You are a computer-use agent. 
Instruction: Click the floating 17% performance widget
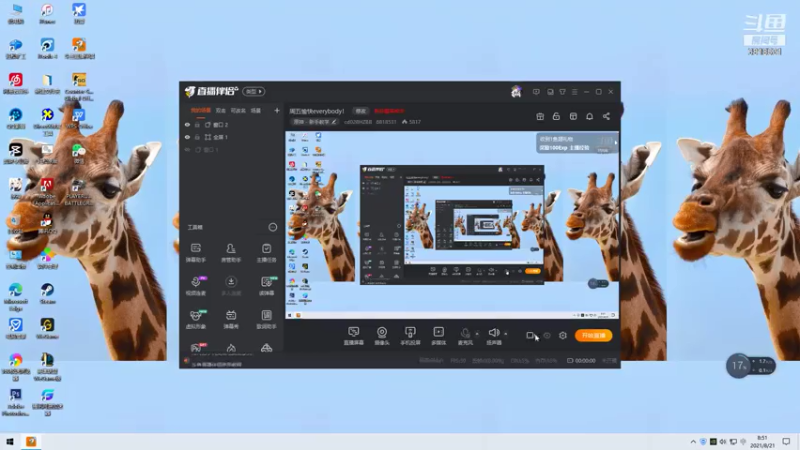(751, 365)
